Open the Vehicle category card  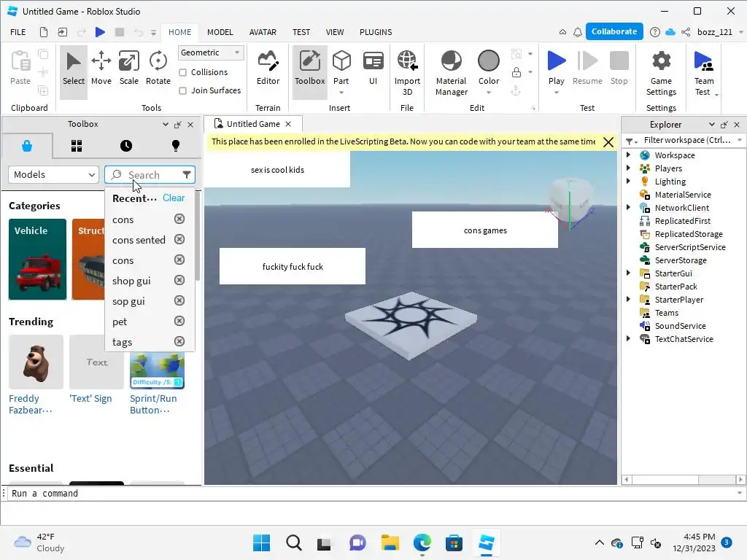(x=37, y=259)
